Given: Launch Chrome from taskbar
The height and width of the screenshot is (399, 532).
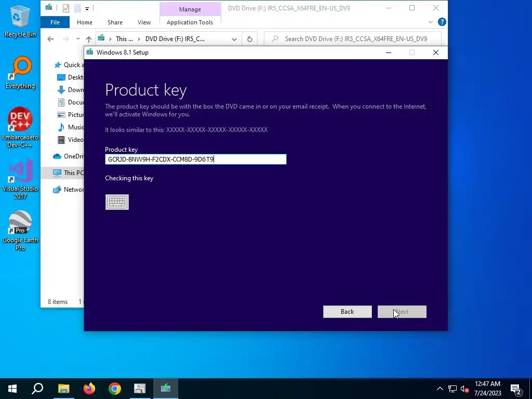Looking at the screenshot, I should tap(115, 389).
